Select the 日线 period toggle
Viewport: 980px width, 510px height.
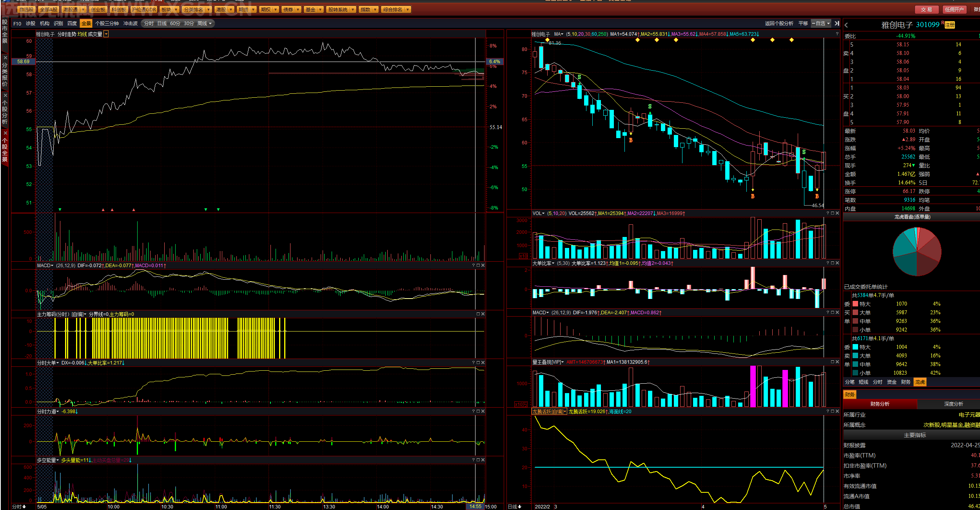162,24
